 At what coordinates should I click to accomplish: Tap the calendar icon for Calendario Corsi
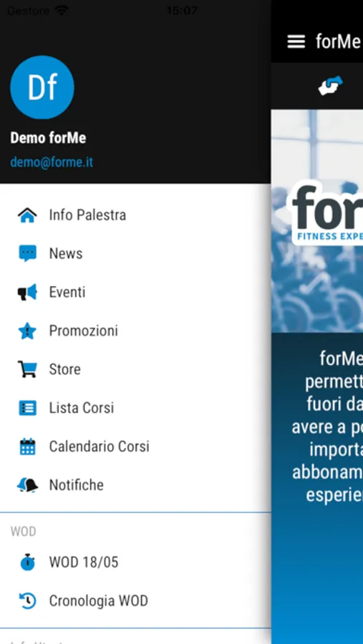(27, 447)
